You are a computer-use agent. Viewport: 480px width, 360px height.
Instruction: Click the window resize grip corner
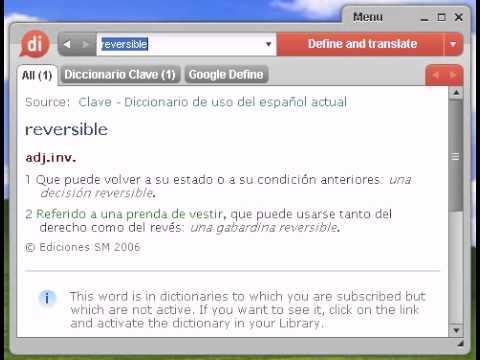[460, 343]
